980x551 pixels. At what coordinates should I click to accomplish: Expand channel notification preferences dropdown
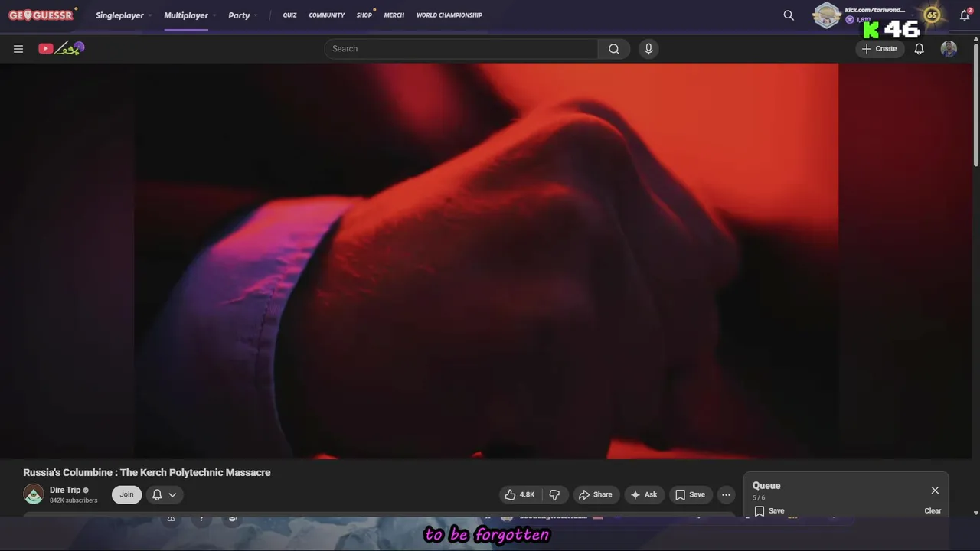click(165, 494)
